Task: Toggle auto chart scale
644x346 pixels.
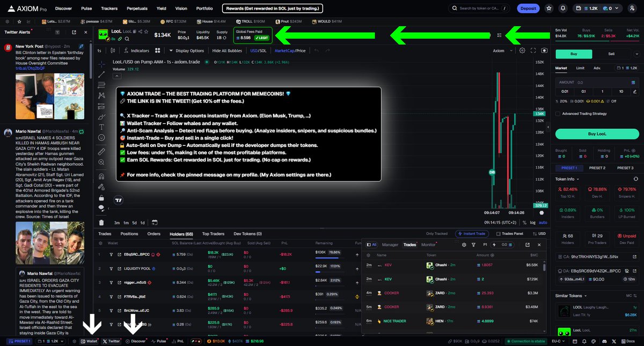Action: 543,222
